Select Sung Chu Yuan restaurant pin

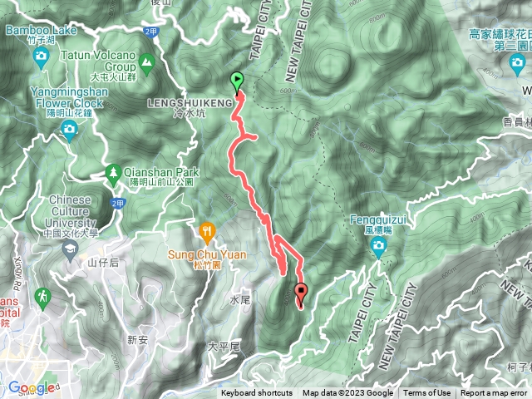[207, 233]
